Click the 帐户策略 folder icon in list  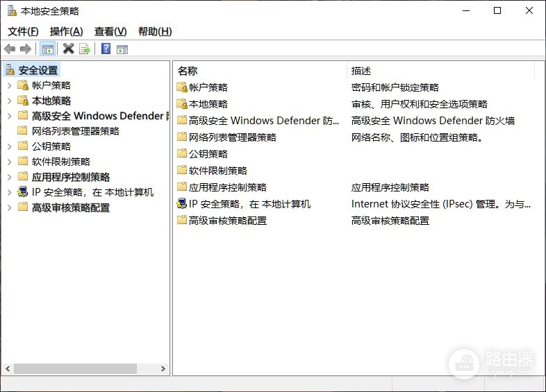tap(182, 87)
